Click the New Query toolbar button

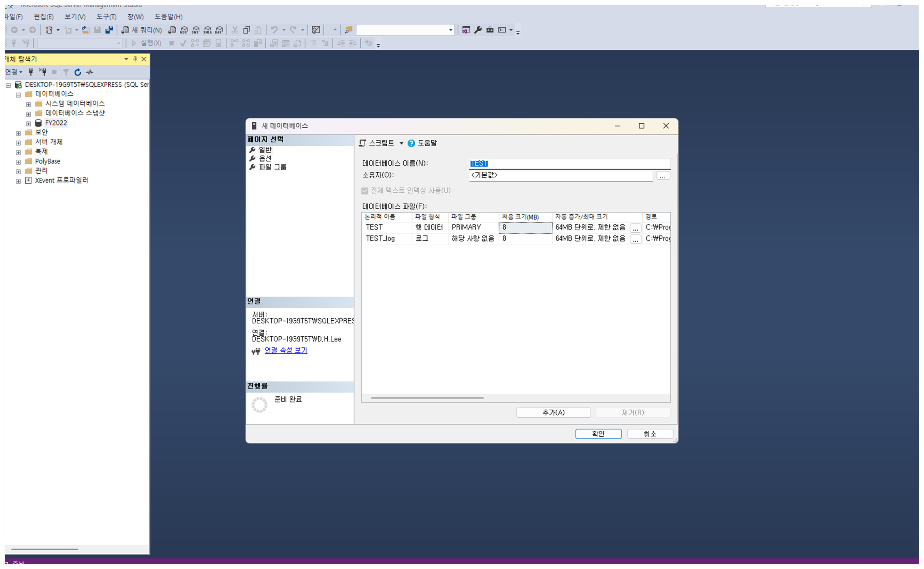(x=142, y=30)
